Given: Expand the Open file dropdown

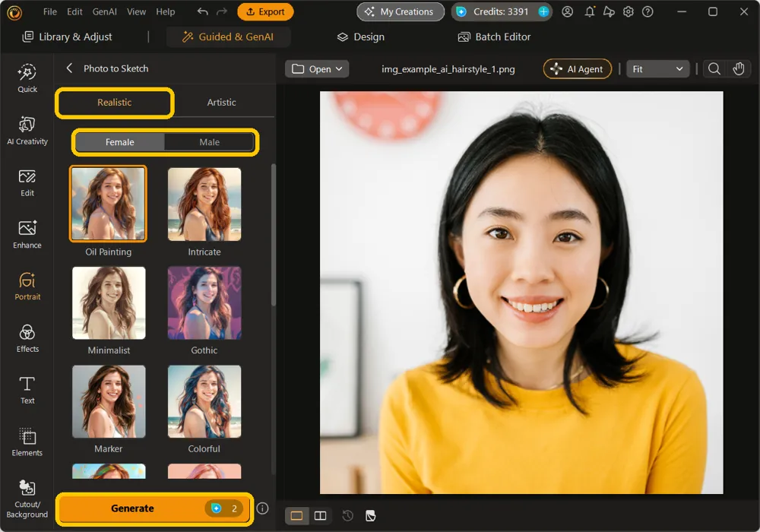Looking at the screenshot, I should pos(317,69).
